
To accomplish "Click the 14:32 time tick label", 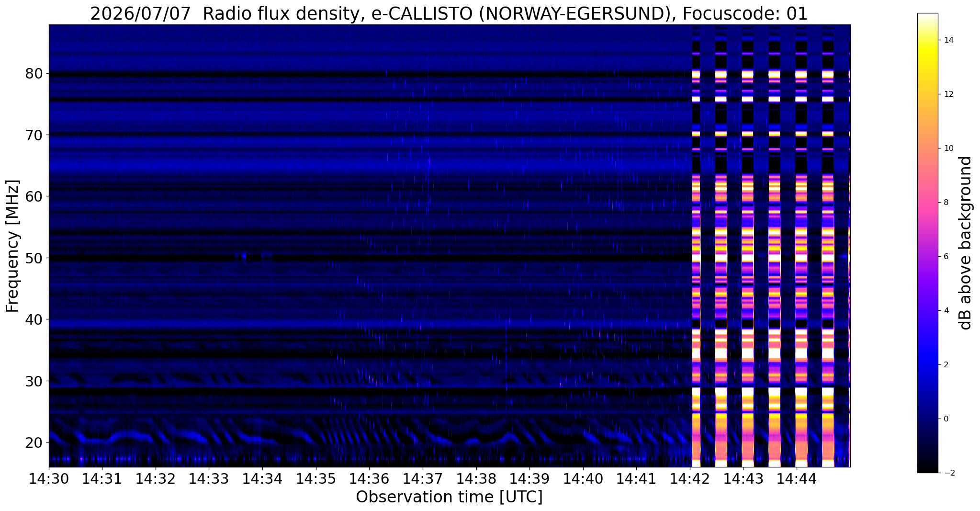I will click(156, 478).
